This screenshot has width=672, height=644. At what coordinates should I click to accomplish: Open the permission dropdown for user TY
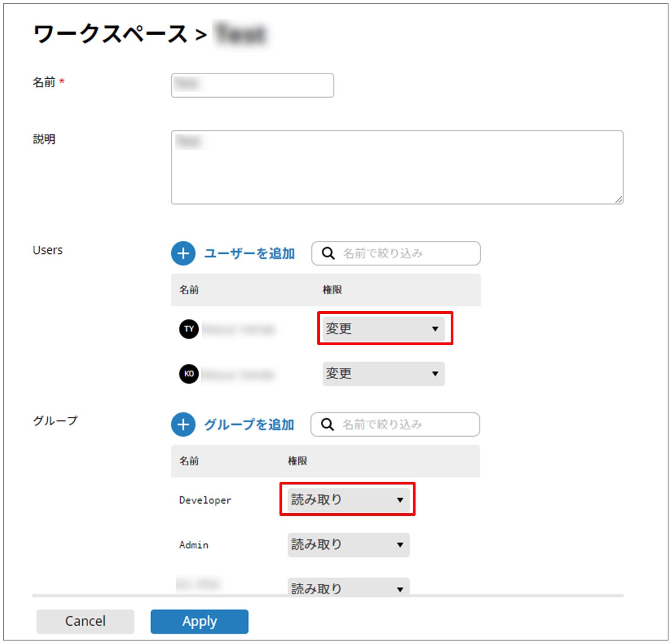click(x=383, y=329)
